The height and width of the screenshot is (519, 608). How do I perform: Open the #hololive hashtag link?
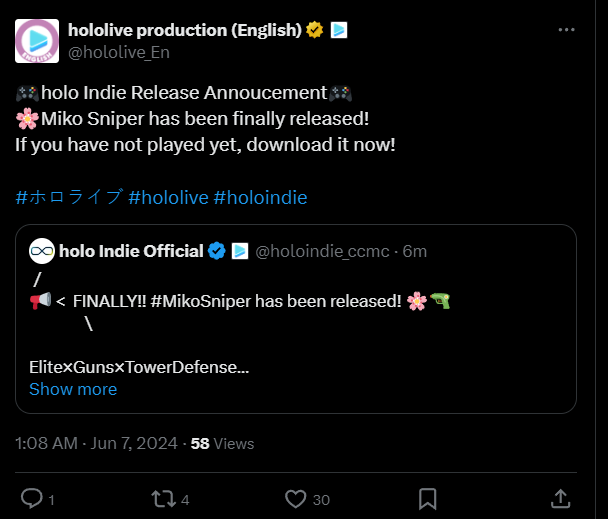(x=168, y=197)
